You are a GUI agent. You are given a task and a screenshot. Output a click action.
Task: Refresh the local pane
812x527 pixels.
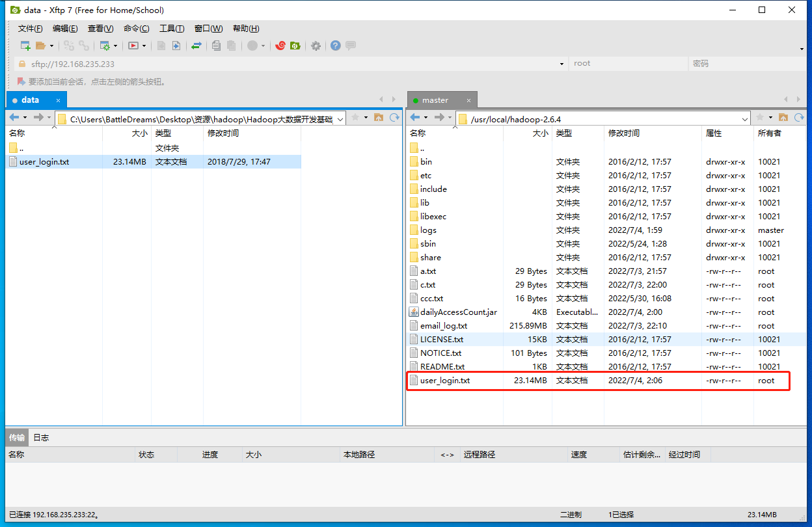(x=394, y=118)
